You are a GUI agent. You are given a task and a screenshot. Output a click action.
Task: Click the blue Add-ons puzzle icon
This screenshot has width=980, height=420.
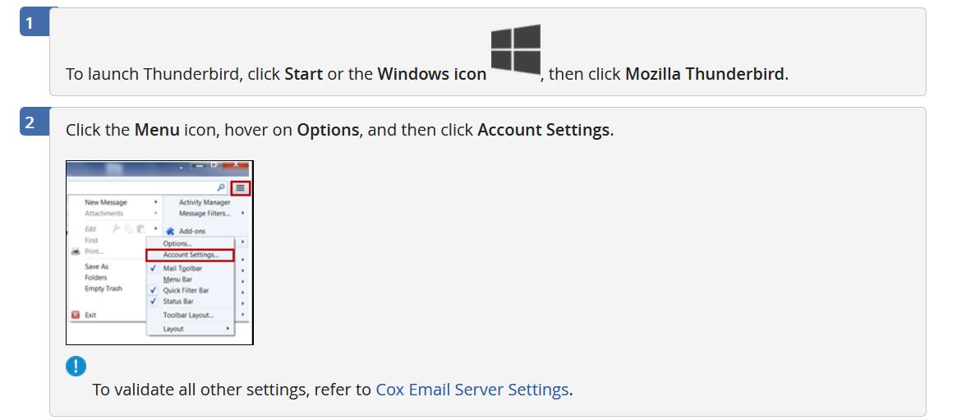coord(170,231)
